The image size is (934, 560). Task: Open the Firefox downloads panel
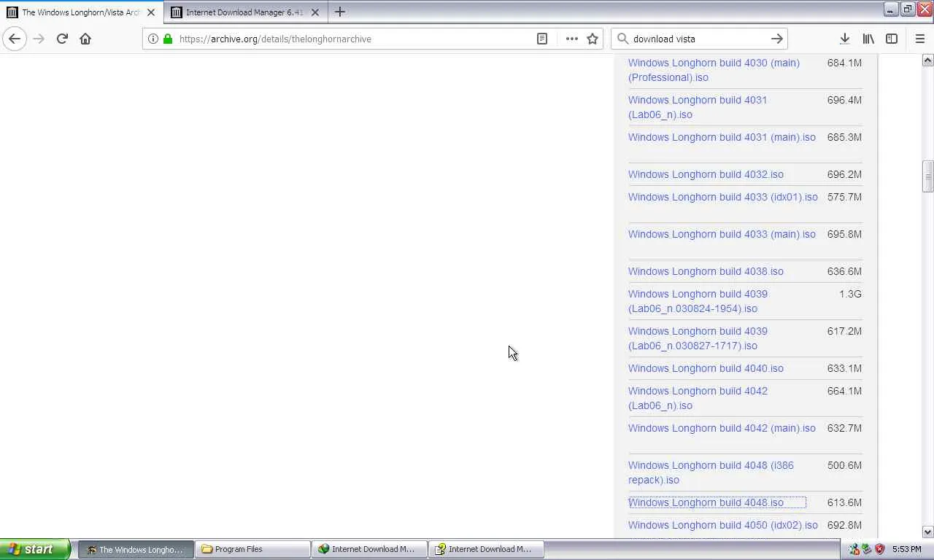844,39
